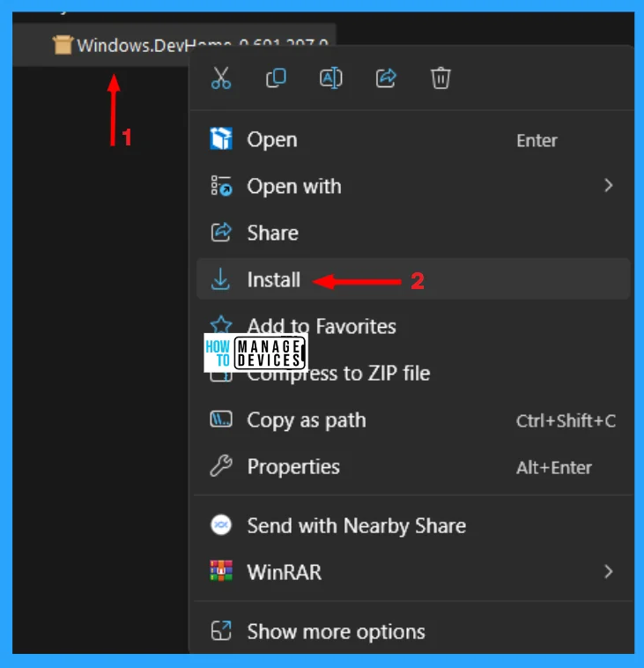This screenshot has height=668, width=644.
Task: Click the Copy icon in context menu
Action: tap(276, 78)
